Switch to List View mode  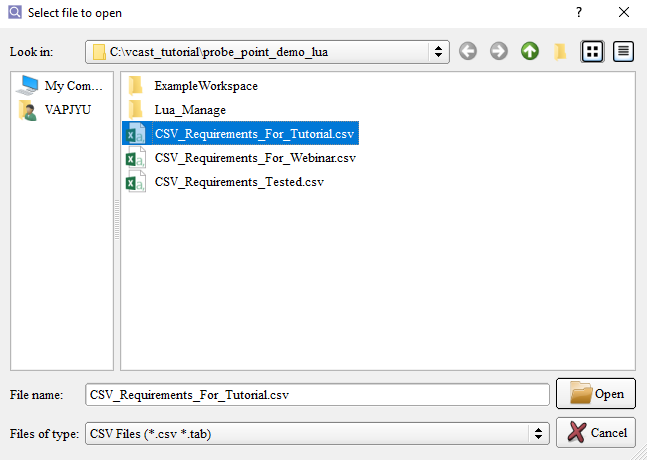point(593,51)
